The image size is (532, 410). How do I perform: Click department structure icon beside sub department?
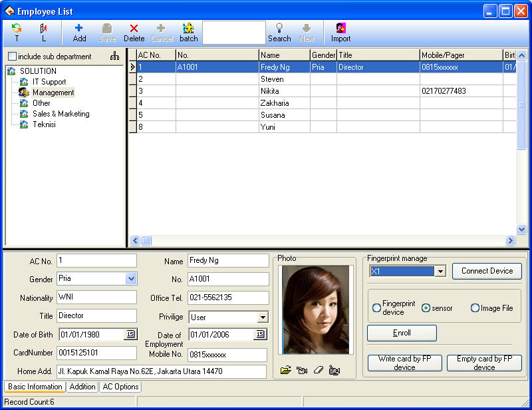[114, 57]
